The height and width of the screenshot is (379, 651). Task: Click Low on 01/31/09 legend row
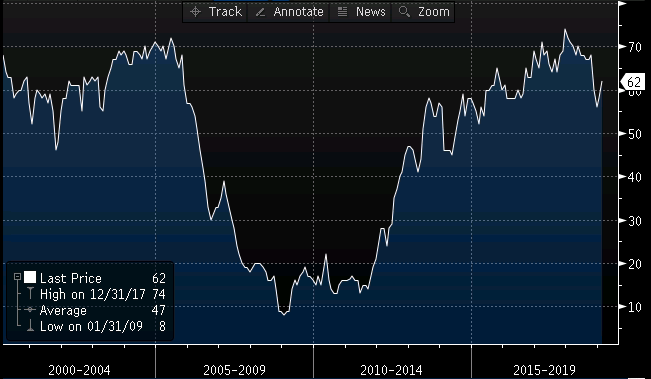90,326
